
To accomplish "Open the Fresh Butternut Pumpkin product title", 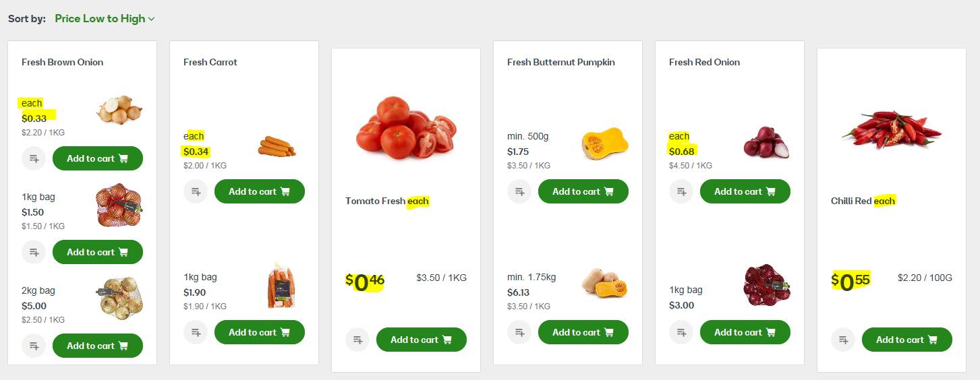I will coord(561,62).
